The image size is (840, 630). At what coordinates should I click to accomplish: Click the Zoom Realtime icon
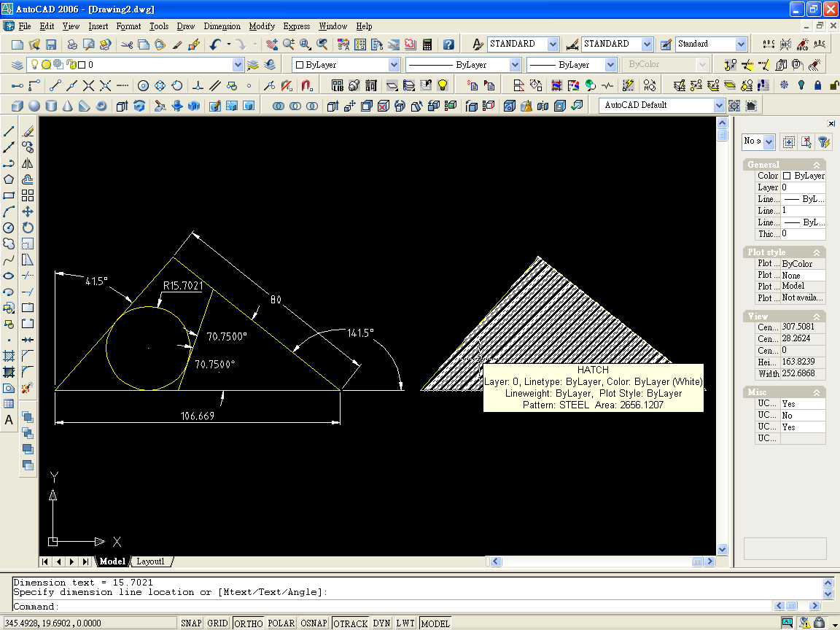tap(289, 44)
